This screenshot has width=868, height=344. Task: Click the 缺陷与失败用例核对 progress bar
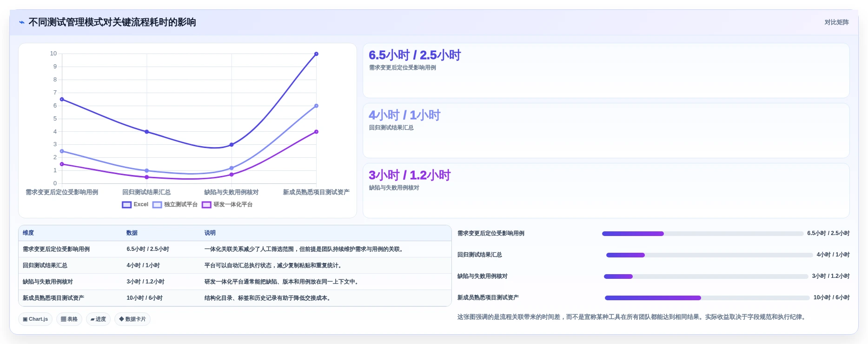coord(706,277)
